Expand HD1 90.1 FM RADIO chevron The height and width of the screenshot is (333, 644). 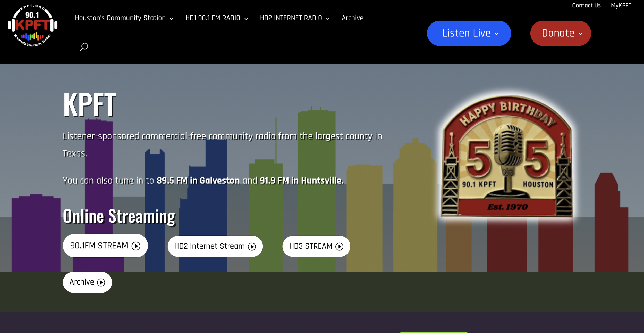(246, 19)
